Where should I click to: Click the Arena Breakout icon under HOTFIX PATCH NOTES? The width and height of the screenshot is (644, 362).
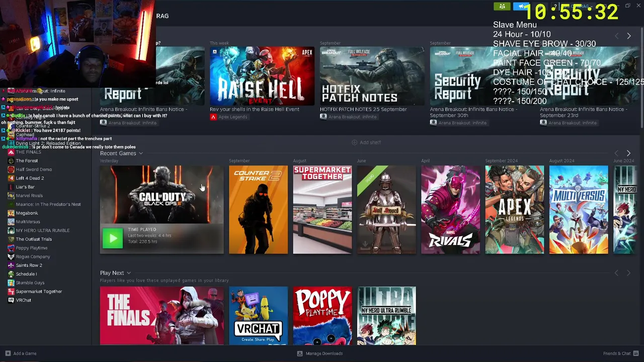point(323,117)
